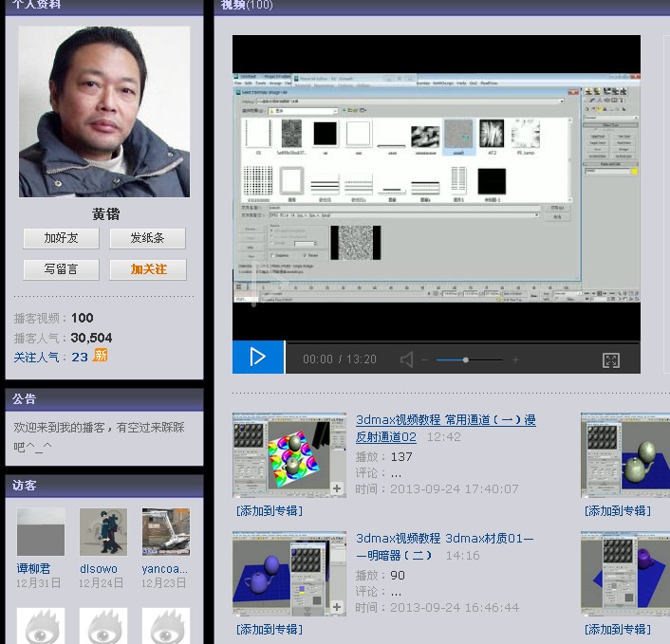
Task: Increase volume with the plus sign
Action: tap(515, 360)
